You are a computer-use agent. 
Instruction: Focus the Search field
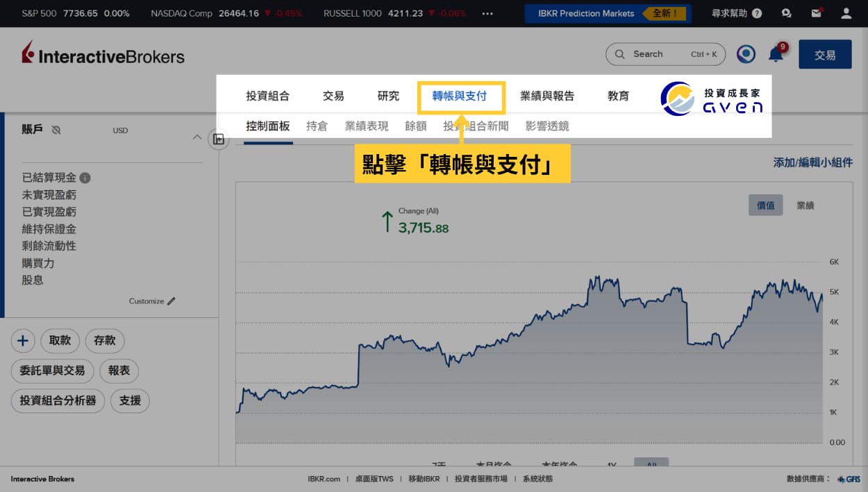(x=666, y=54)
